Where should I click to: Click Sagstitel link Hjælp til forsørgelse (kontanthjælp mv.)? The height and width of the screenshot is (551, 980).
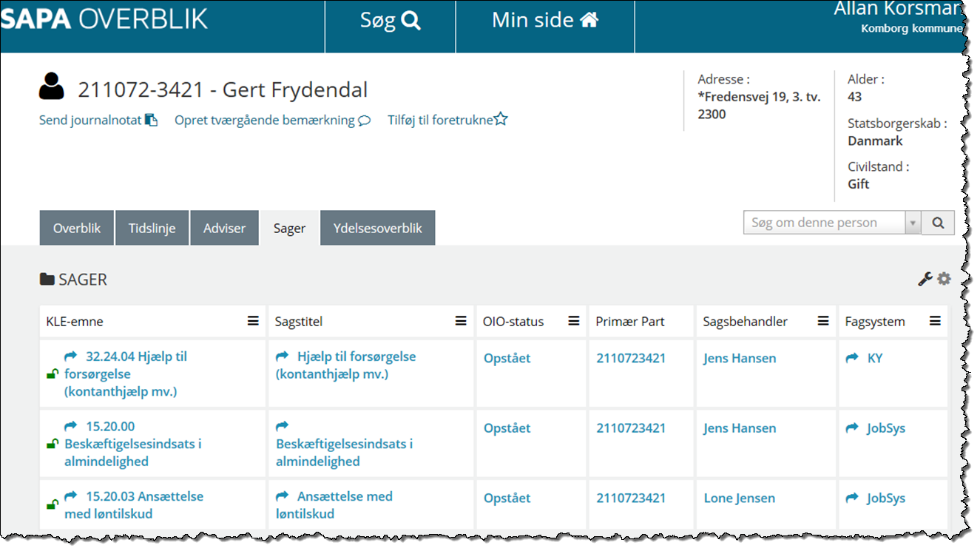345,365
